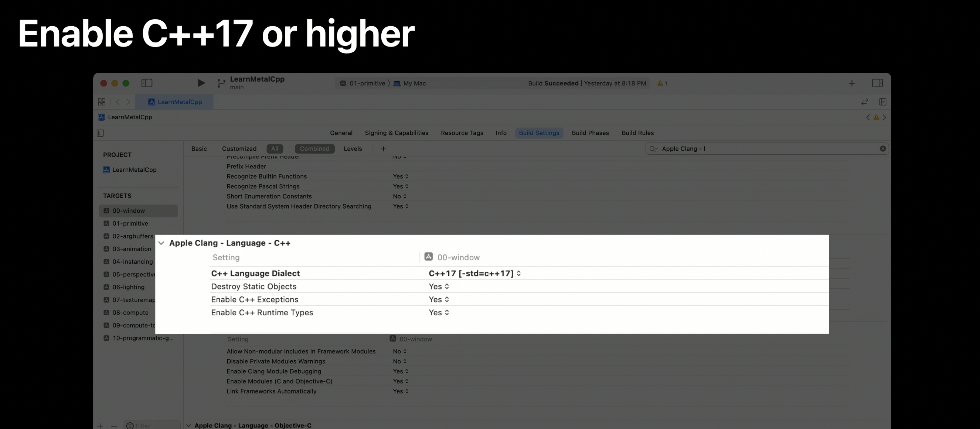The image size is (980, 429).
Task: Clear the build settings search field
Action: (x=882, y=148)
